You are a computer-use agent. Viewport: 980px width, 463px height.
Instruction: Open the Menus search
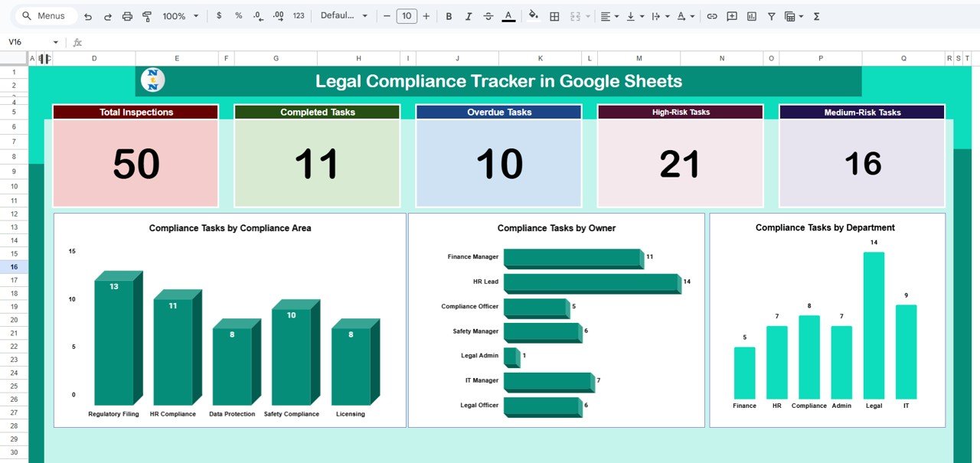click(x=42, y=15)
